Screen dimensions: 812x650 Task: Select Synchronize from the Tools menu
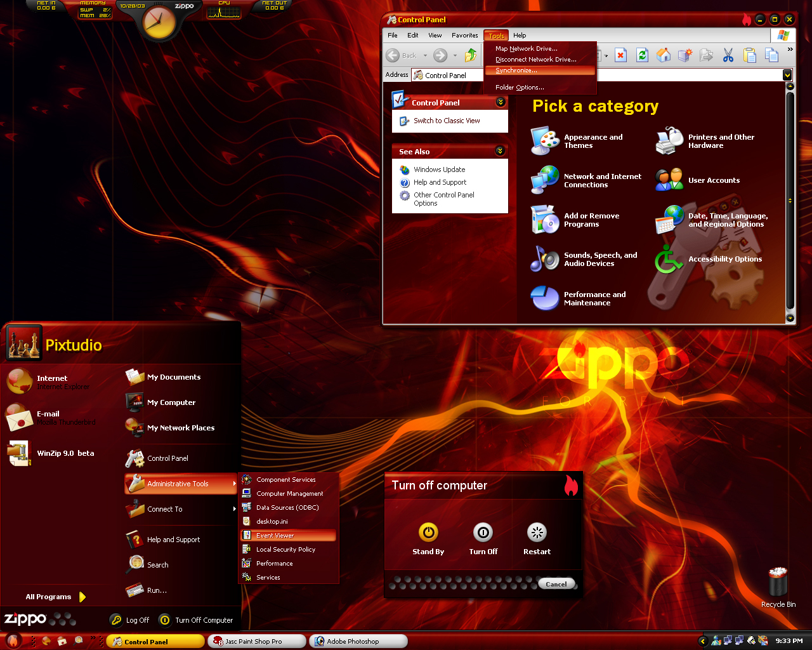tap(516, 70)
